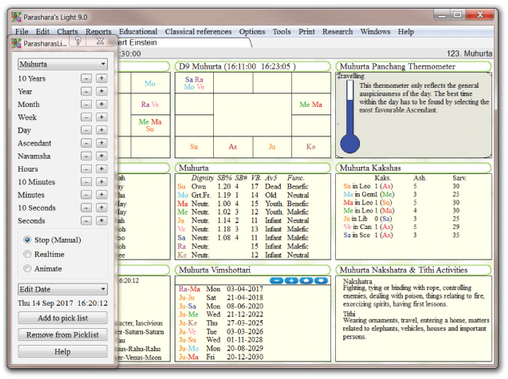Open the File menu

point(22,32)
